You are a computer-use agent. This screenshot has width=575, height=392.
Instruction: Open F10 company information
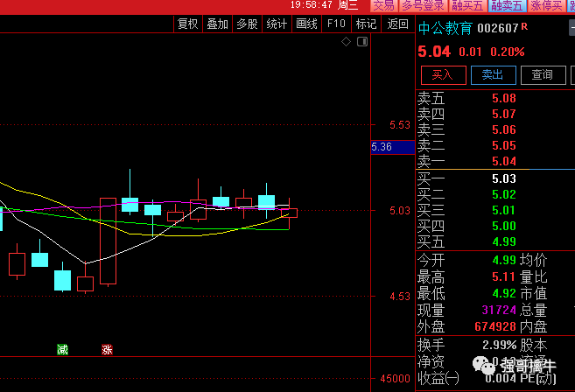336,24
